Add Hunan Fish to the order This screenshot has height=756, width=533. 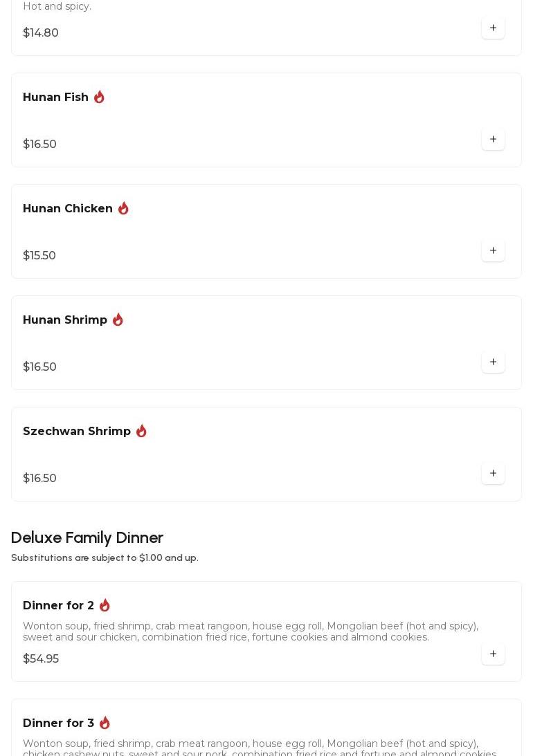[493, 140]
